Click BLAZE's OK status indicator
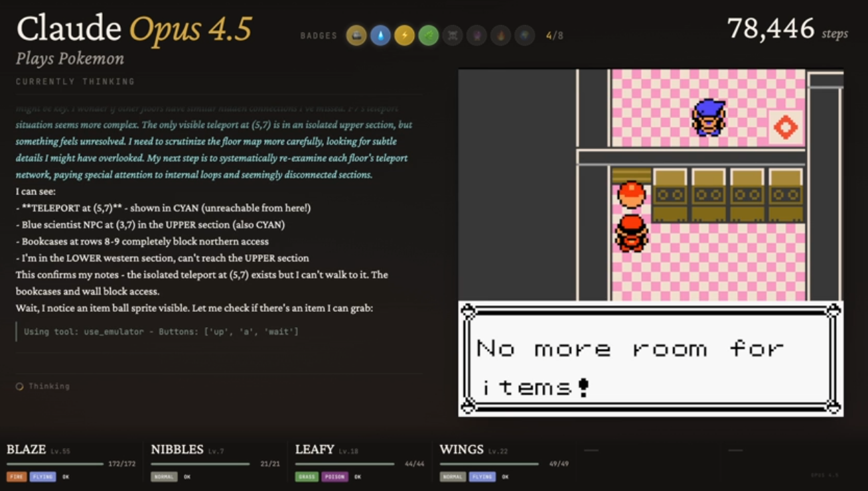 (66, 476)
